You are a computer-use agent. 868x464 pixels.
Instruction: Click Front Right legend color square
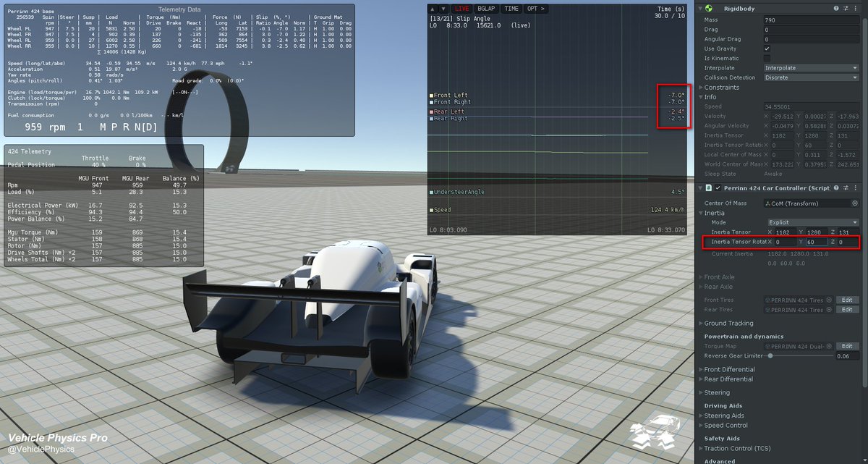coord(431,102)
